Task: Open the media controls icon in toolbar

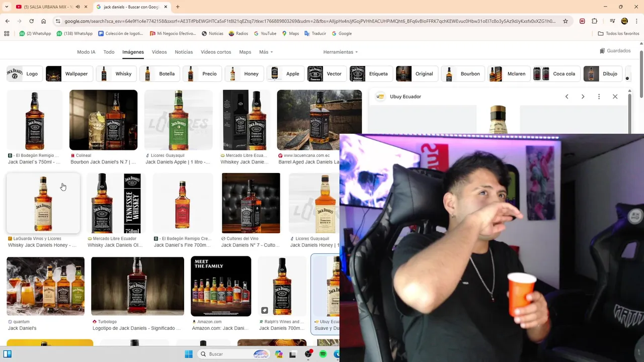Action: pos(612,21)
